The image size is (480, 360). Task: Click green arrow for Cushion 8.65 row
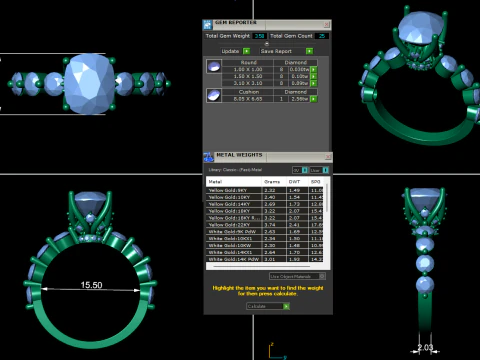click(x=313, y=99)
